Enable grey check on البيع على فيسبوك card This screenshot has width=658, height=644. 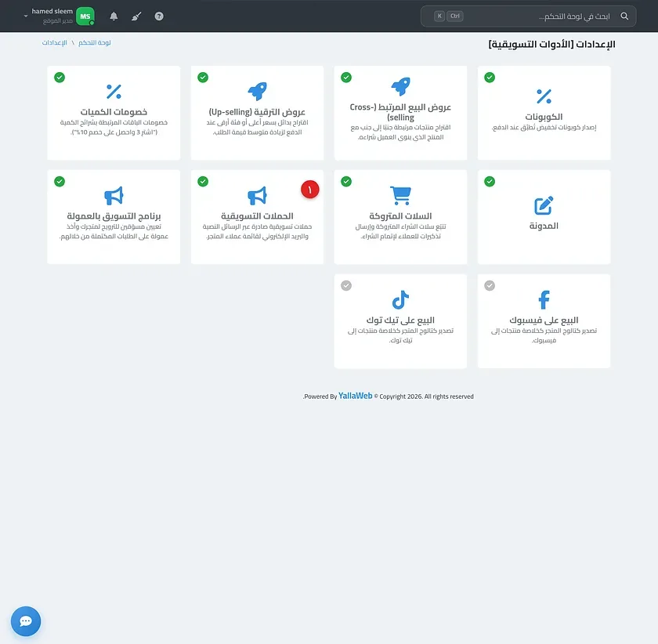[490, 285]
